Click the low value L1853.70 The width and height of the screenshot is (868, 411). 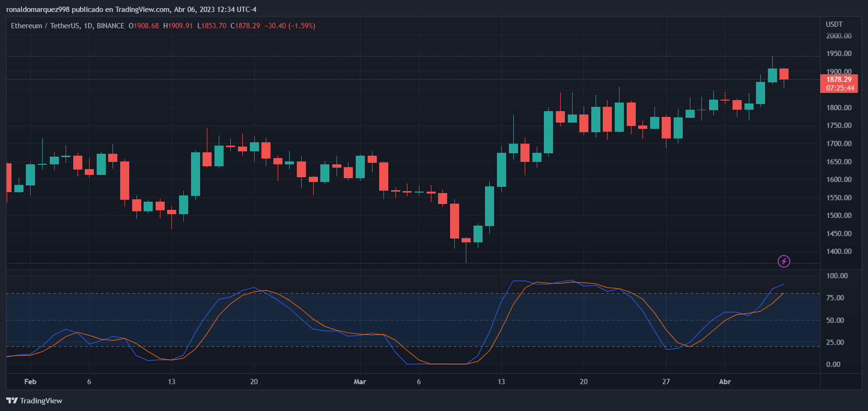coord(211,26)
